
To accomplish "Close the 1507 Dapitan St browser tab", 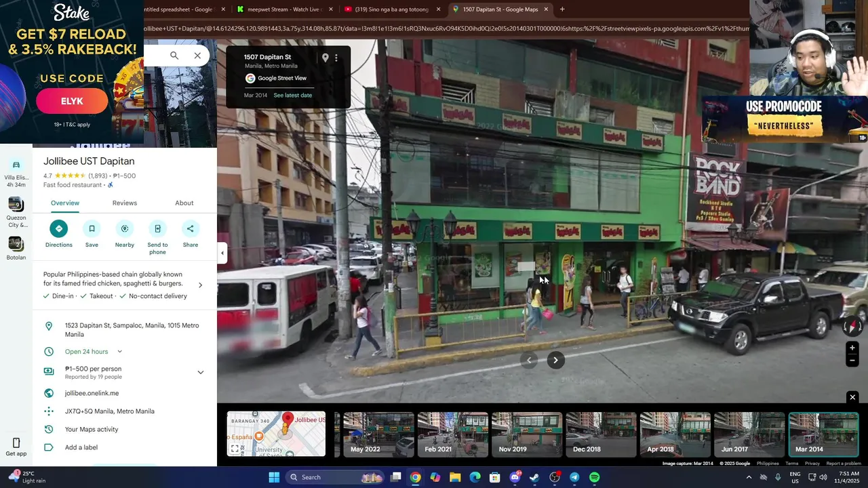I will coord(546,9).
